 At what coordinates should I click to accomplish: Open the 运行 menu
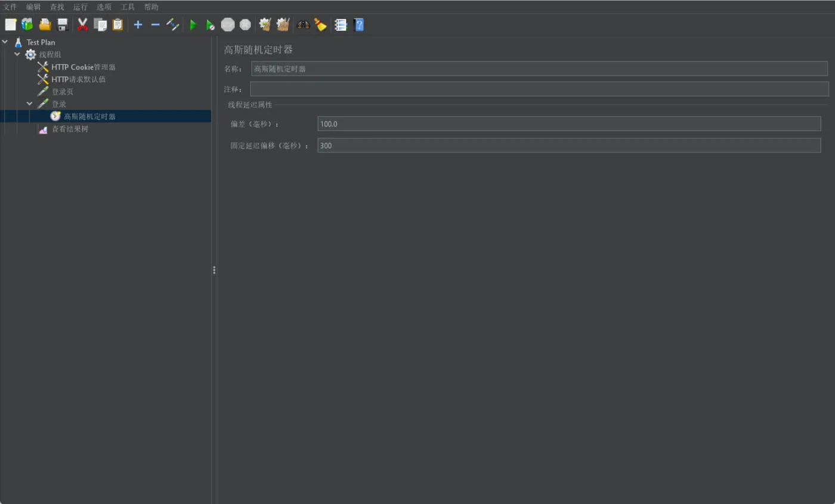[x=81, y=7]
